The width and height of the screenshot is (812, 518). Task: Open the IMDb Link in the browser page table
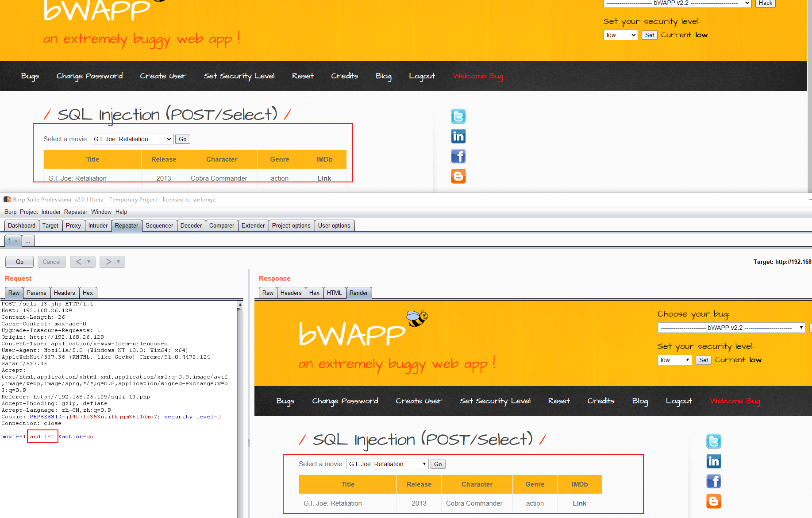324,178
